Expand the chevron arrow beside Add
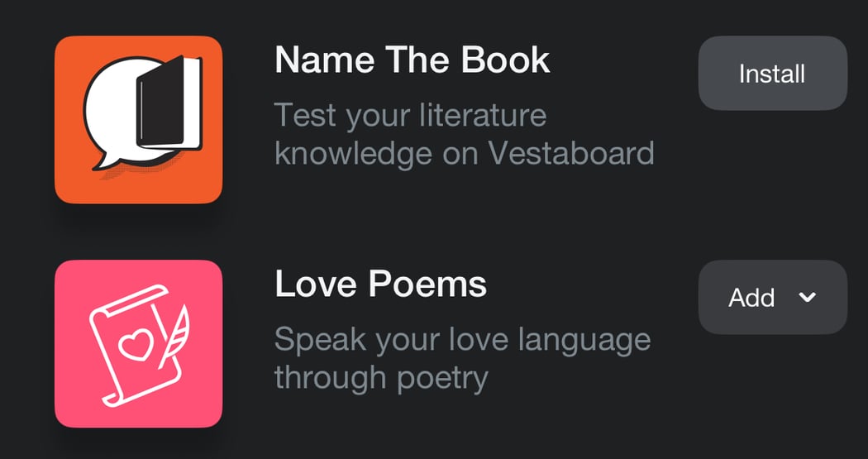 tap(808, 298)
